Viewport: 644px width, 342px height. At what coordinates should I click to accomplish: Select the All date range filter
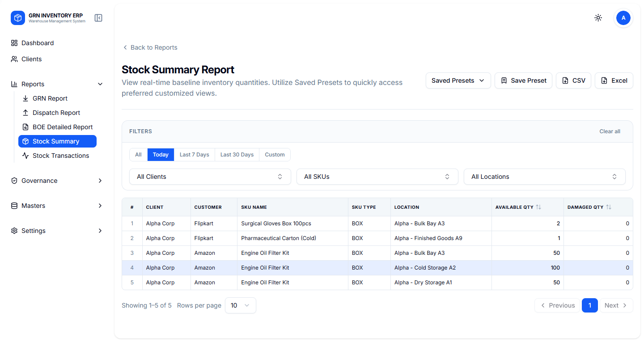coord(138,155)
